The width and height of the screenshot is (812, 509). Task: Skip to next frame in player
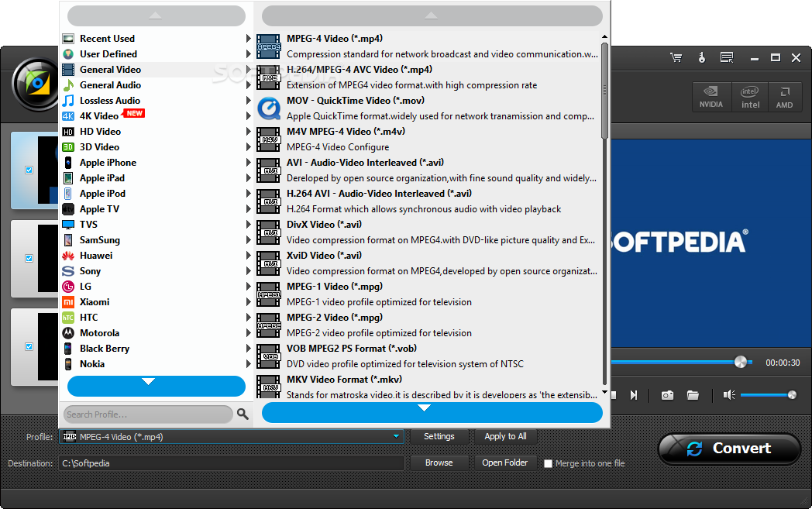[x=634, y=396]
